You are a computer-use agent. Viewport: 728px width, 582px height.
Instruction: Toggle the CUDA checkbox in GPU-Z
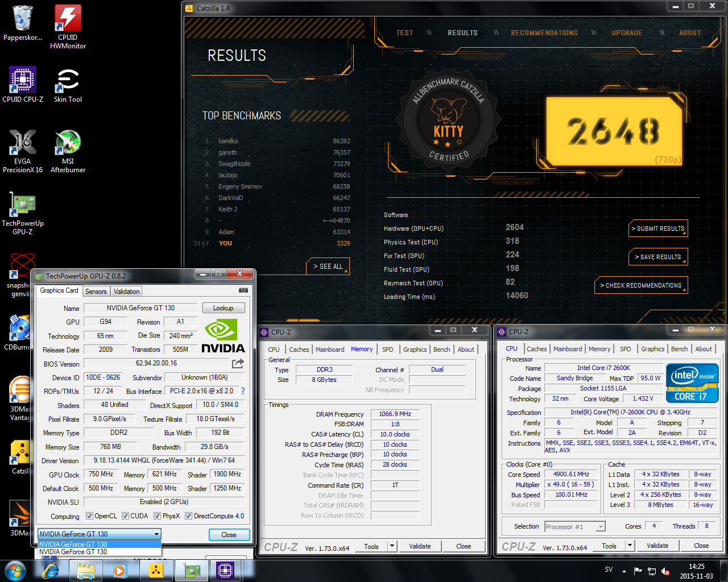tap(125, 516)
